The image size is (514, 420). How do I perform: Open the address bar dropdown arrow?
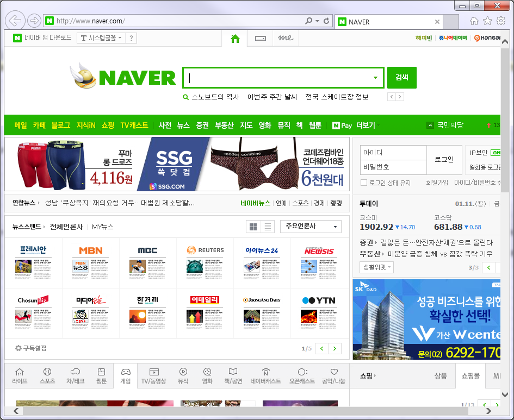tap(317, 21)
